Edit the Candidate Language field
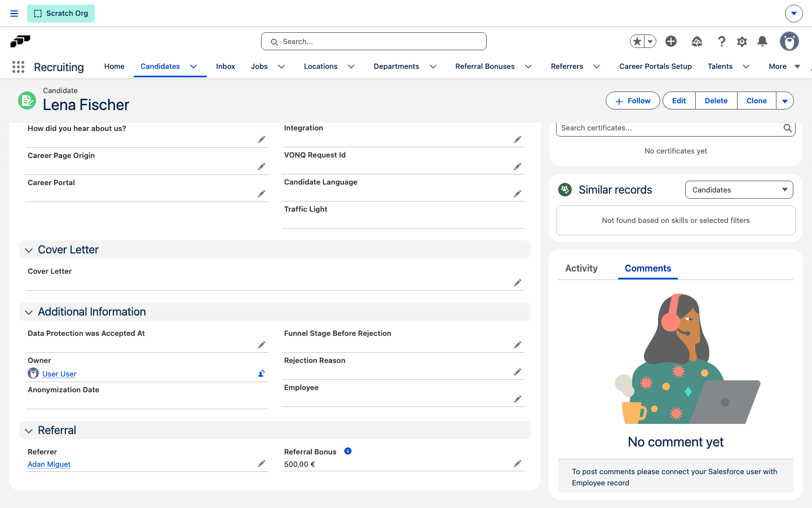Screen dimensions: 812x508 pyautogui.click(x=518, y=194)
